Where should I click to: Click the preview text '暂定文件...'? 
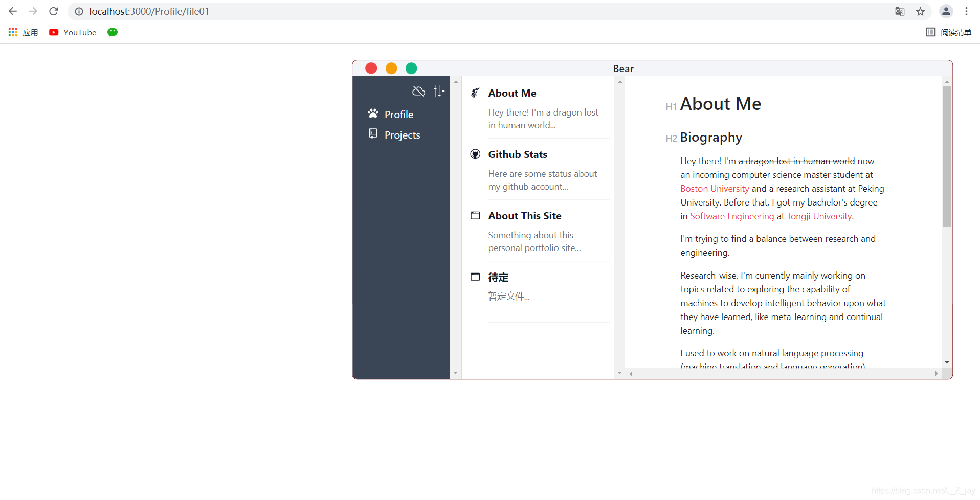click(x=509, y=297)
